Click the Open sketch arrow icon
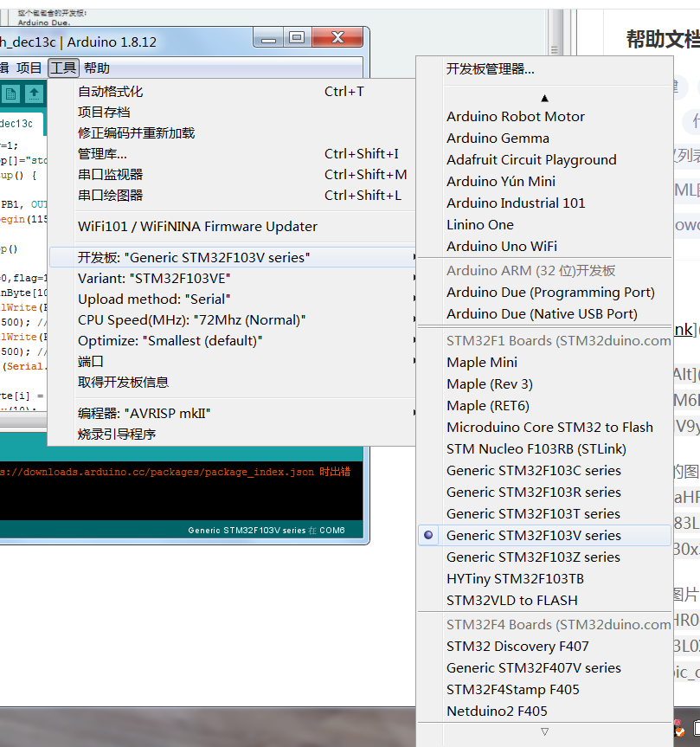This screenshot has height=747, width=700. (34, 93)
